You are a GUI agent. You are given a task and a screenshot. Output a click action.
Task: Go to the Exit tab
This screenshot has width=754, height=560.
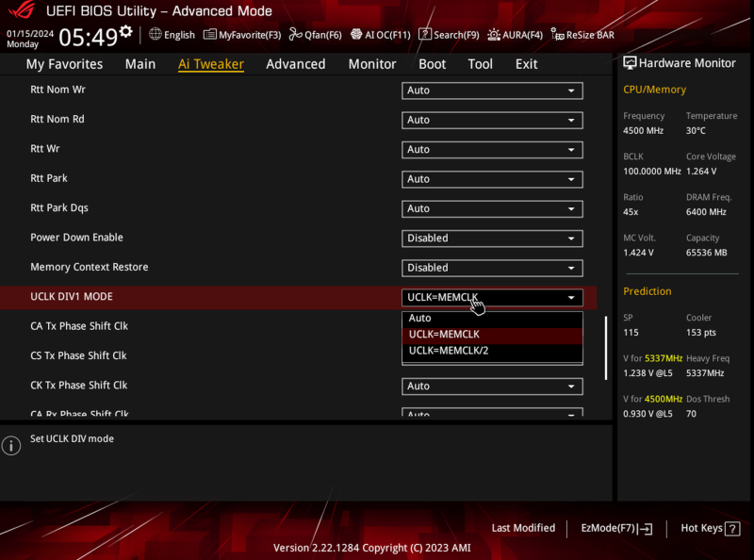coord(526,64)
